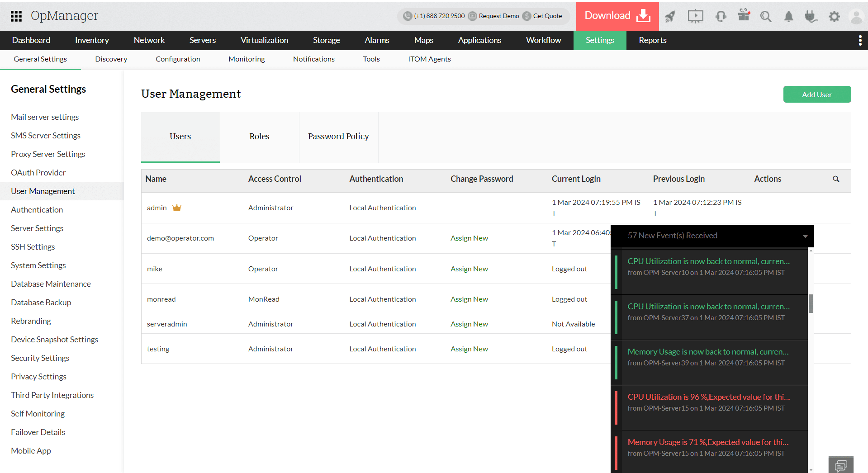Open the chat widget icon
868x473 pixels.
point(841,465)
